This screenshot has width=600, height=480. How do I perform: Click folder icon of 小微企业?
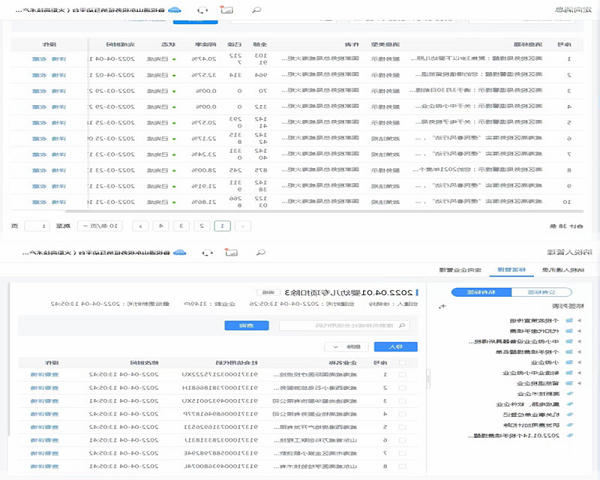(x=569, y=362)
